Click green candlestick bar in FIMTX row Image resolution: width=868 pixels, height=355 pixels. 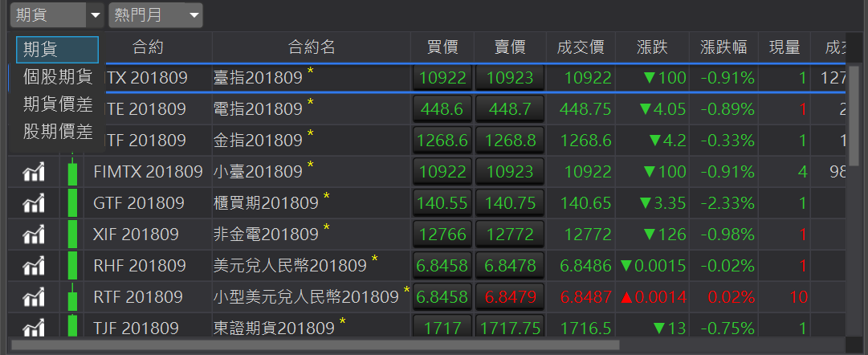(x=74, y=172)
